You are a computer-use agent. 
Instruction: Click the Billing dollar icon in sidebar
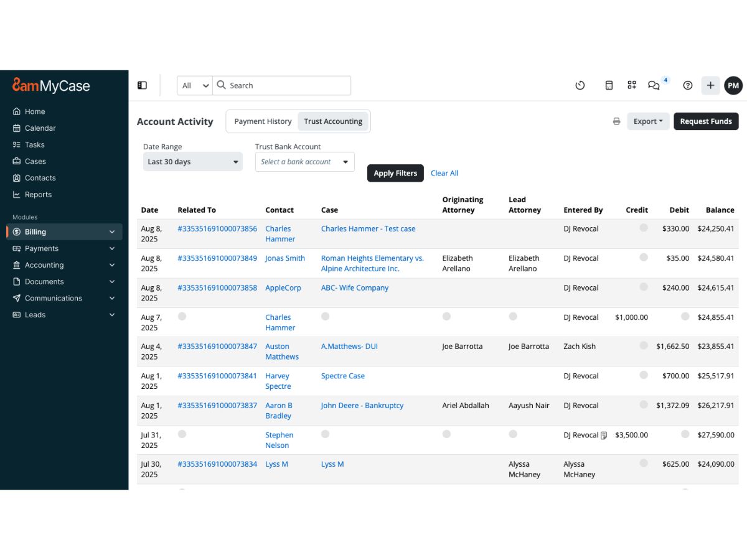pyautogui.click(x=17, y=231)
